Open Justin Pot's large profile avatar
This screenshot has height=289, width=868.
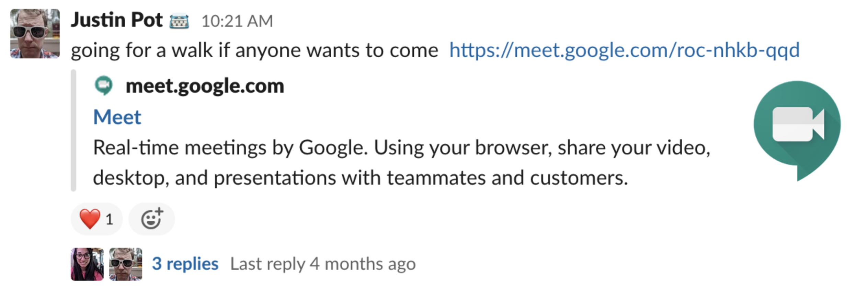(35, 34)
